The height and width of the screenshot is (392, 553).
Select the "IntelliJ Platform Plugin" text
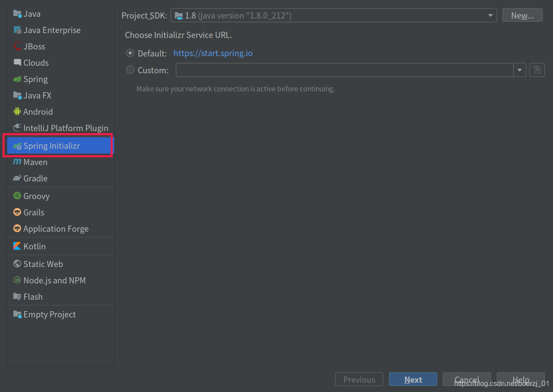[66, 128]
